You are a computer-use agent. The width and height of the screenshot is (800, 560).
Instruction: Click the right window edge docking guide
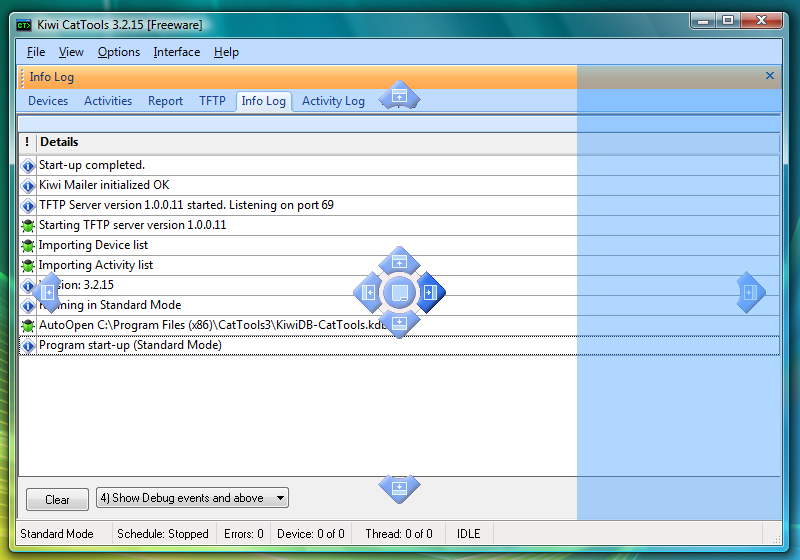(x=751, y=292)
